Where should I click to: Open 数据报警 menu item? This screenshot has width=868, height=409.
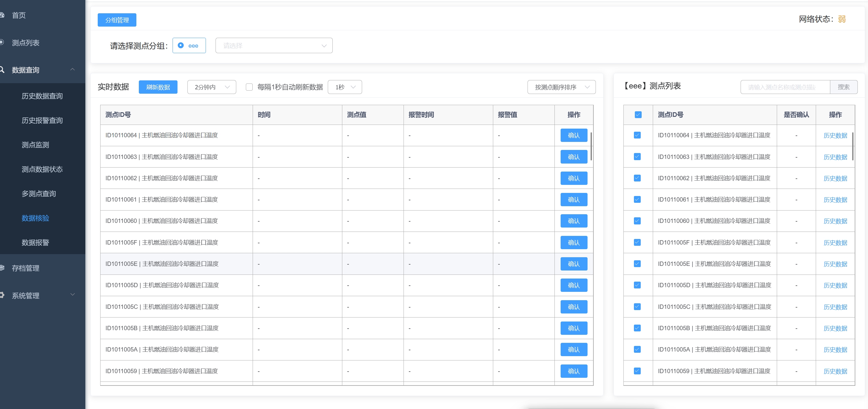click(x=35, y=243)
